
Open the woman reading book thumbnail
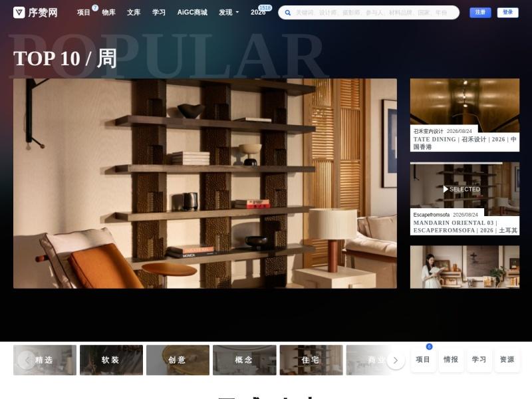click(x=464, y=267)
